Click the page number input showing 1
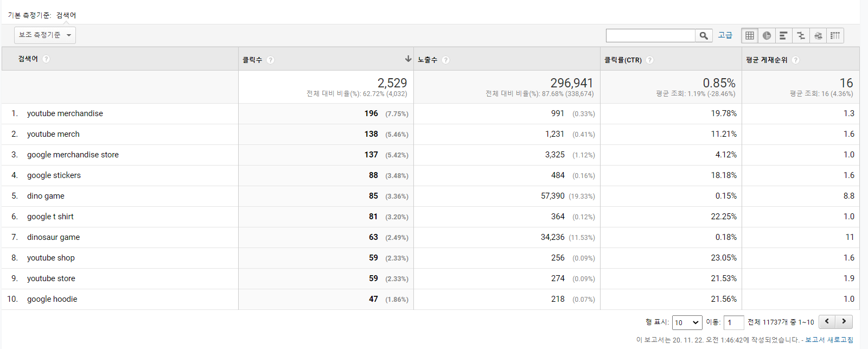This screenshot has width=868, height=349. pyautogui.click(x=733, y=322)
